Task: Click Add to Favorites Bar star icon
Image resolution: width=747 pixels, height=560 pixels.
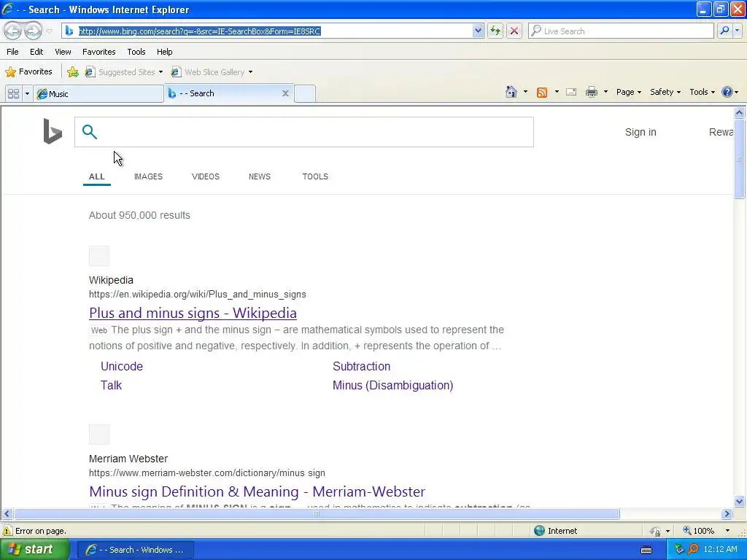Action: (x=73, y=72)
